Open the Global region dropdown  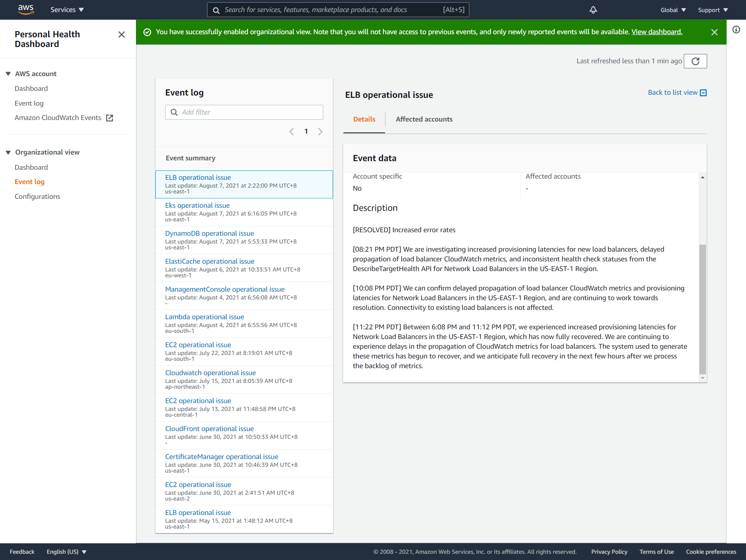point(673,10)
